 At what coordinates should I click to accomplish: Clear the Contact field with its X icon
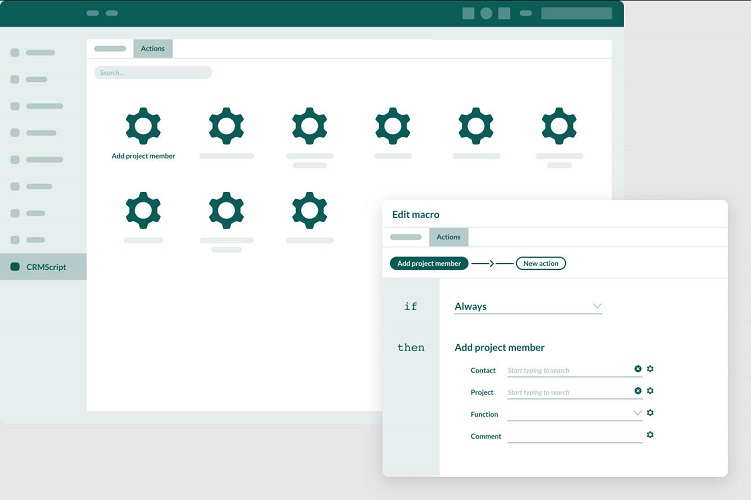[638, 369]
